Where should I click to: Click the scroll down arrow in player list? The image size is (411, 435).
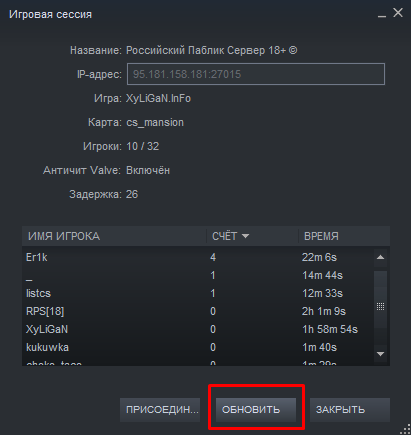coord(380,354)
